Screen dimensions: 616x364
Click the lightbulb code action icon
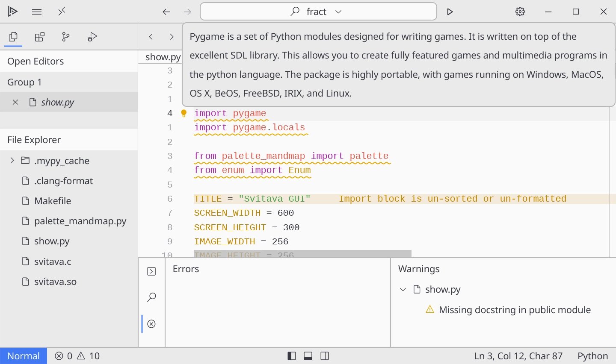(184, 113)
